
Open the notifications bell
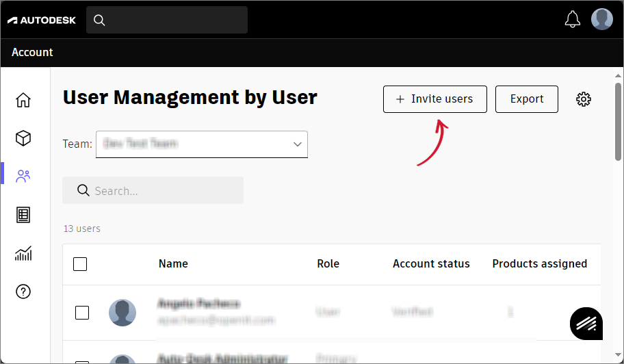point(572,19)
